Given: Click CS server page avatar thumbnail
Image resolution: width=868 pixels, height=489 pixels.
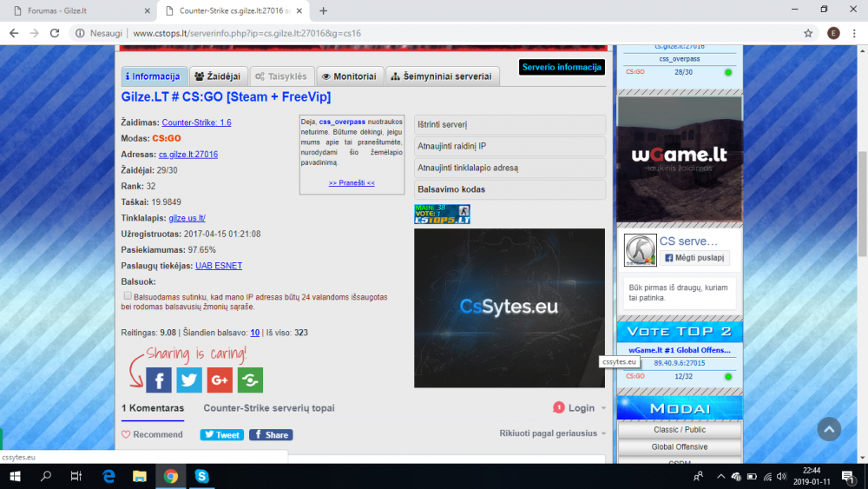Looking at the screenshot, I should (640, 250).
